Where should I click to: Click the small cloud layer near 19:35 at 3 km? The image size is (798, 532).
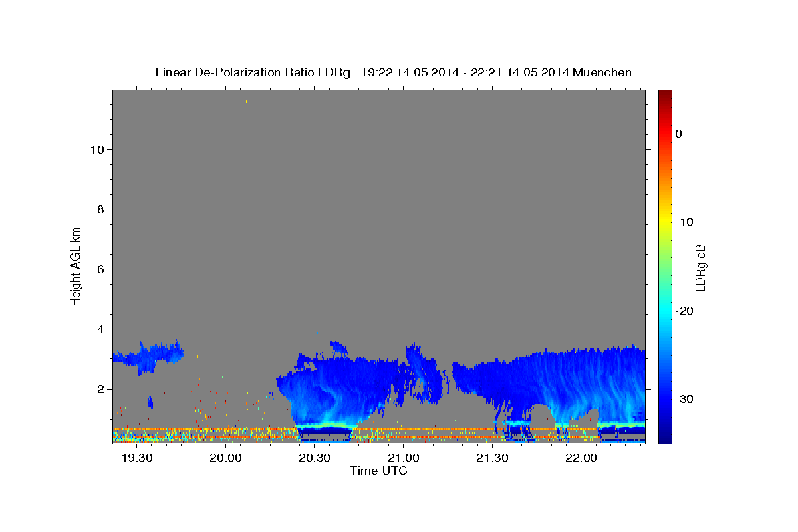(x=149, y=356)
